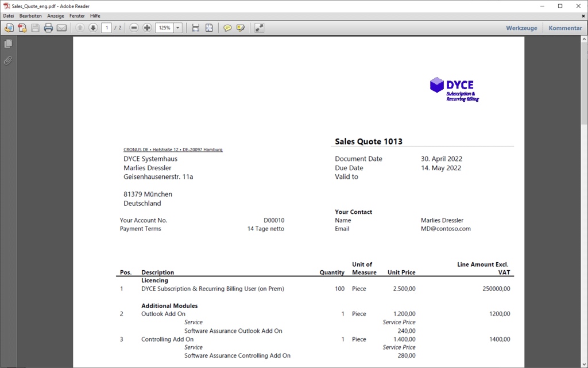Zoom out with the minus button
Image resolution: width=588 pixels, height=368 pixels.
click(134, 28)
